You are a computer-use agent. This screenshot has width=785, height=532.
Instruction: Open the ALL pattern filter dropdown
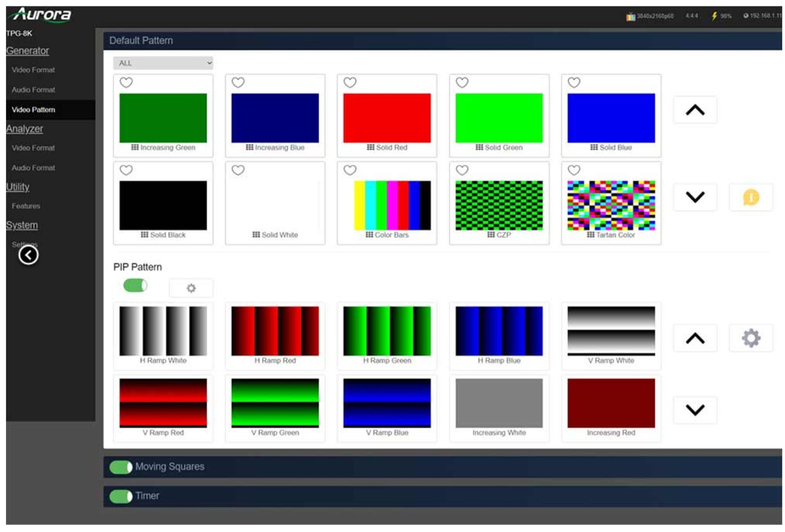163,63
